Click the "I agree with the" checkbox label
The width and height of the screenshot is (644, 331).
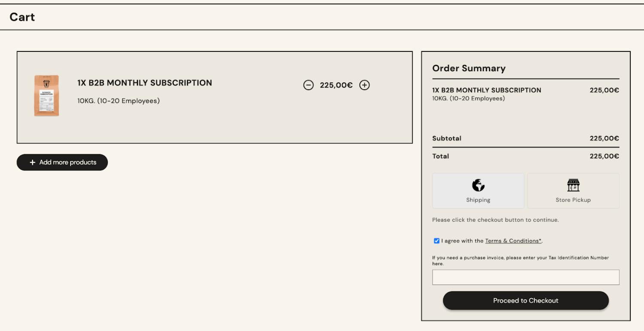tap(462, 241)
